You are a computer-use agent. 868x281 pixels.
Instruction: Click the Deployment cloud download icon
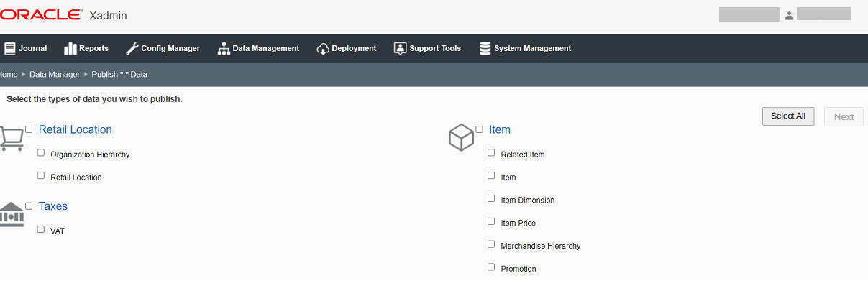click(x=323, y=48)
